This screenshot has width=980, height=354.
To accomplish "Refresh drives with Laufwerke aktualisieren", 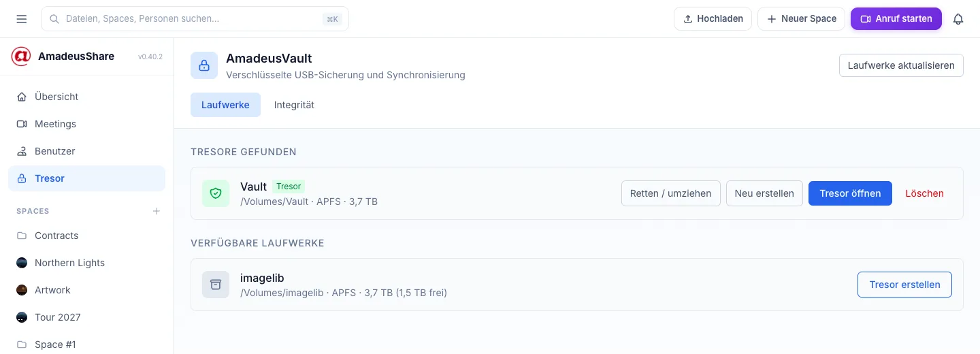I will [901, 65].
